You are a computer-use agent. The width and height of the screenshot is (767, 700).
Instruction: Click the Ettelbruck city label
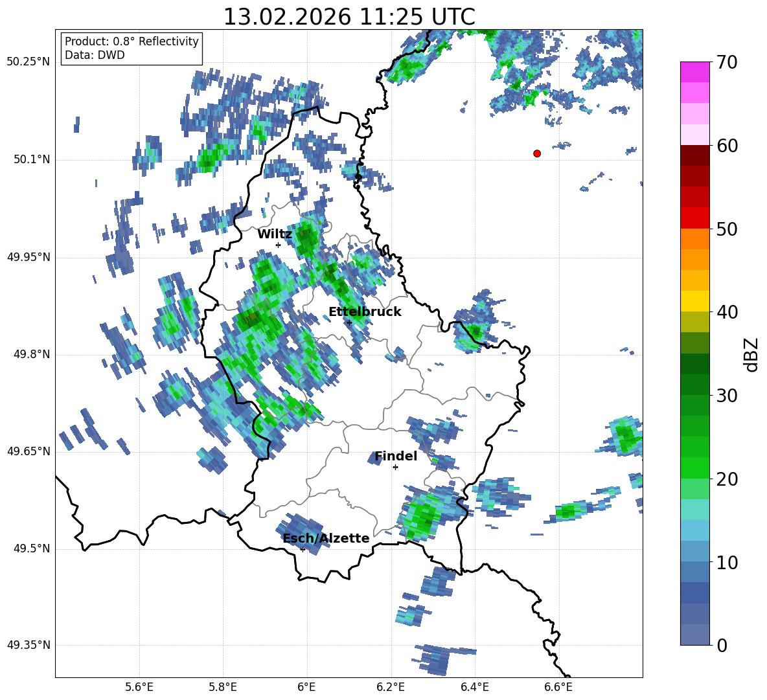[365, 312]
